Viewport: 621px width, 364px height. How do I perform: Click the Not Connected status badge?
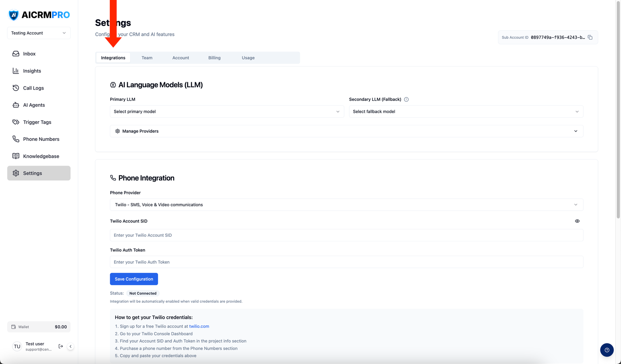click(x=143, y=293)
